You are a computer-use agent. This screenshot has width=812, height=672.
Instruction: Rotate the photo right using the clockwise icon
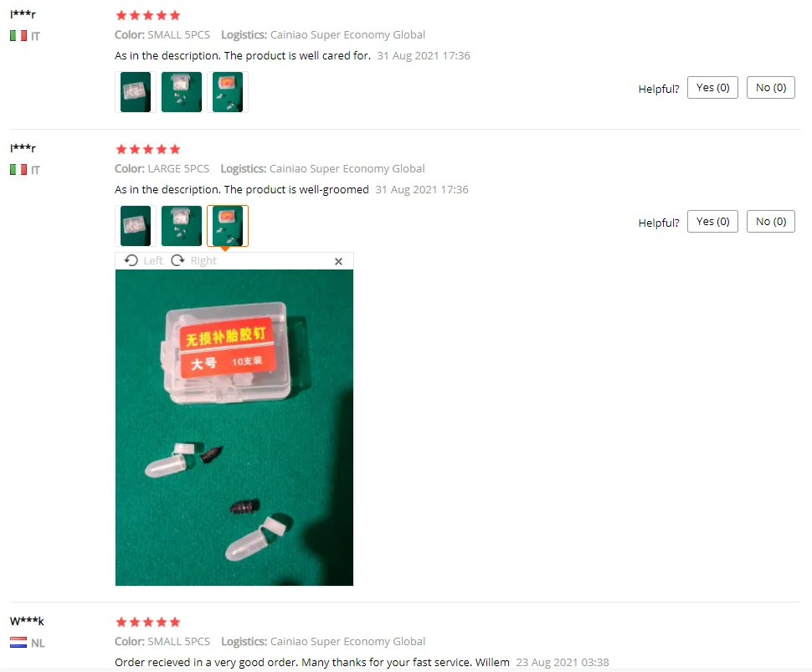[177, 260]
